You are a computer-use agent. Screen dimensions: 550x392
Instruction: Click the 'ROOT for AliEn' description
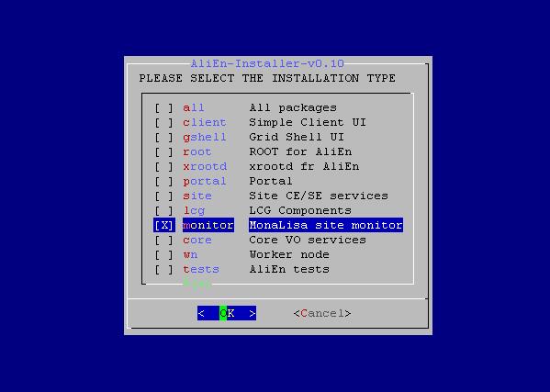tap(300, 152)
